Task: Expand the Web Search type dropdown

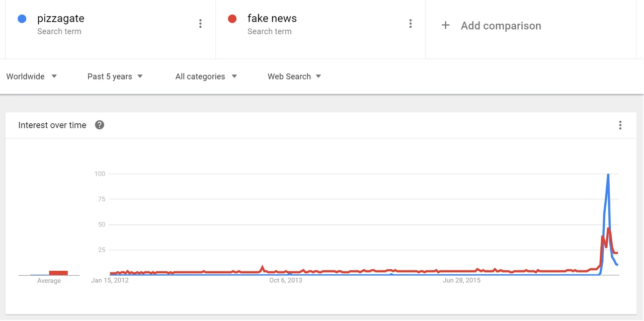Action: [x=294, y=76]
